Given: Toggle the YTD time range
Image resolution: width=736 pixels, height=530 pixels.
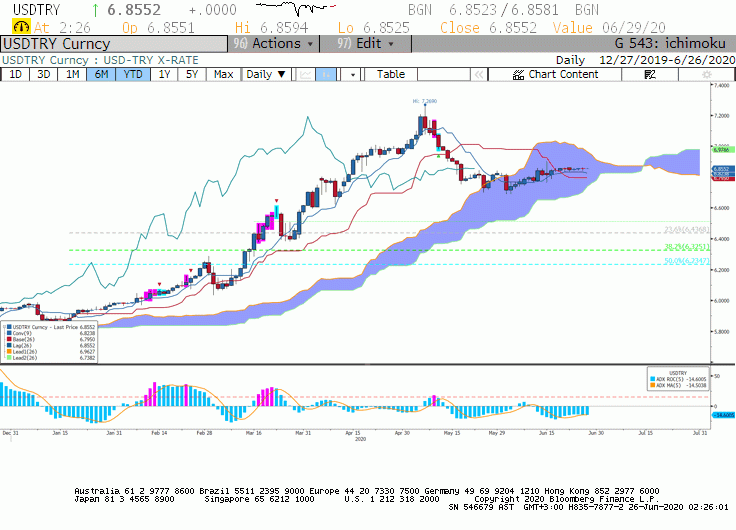Looking at the screenshot, I should click(x=133, y=74).
